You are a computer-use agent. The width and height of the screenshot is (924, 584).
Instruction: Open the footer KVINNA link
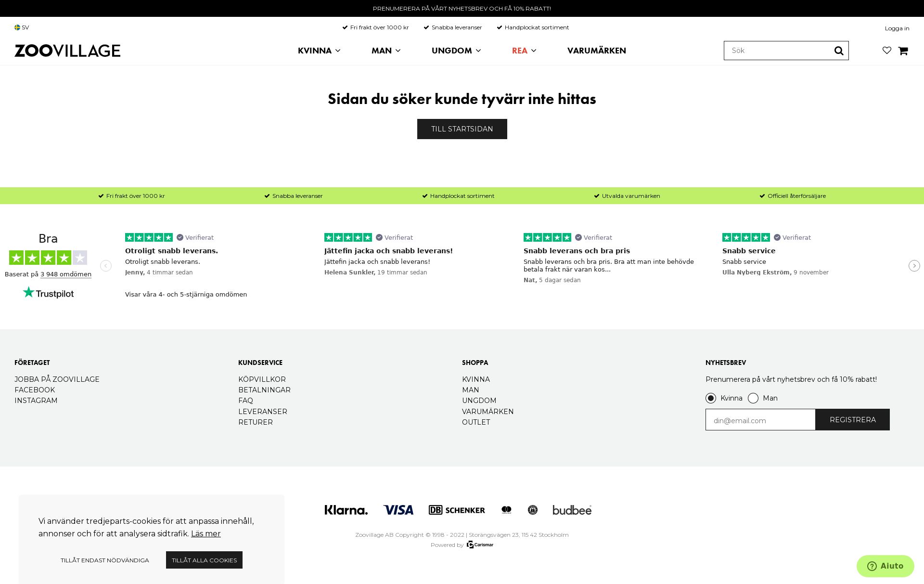(476, 379)
